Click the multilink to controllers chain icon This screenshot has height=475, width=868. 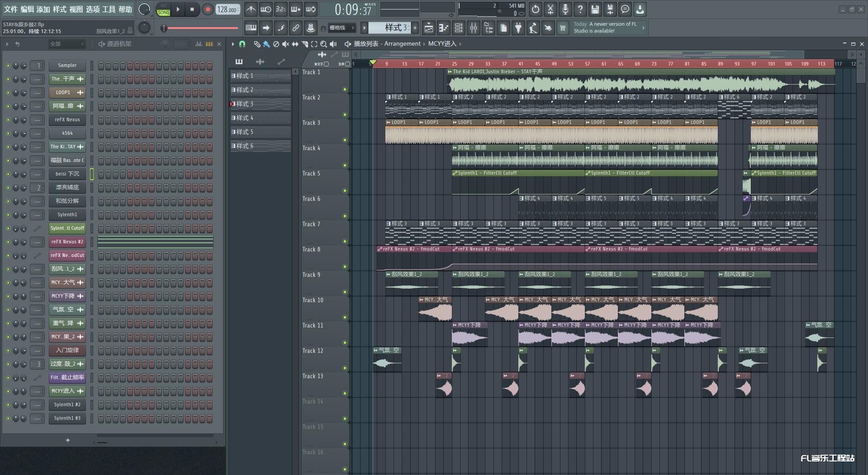[296, 28]
